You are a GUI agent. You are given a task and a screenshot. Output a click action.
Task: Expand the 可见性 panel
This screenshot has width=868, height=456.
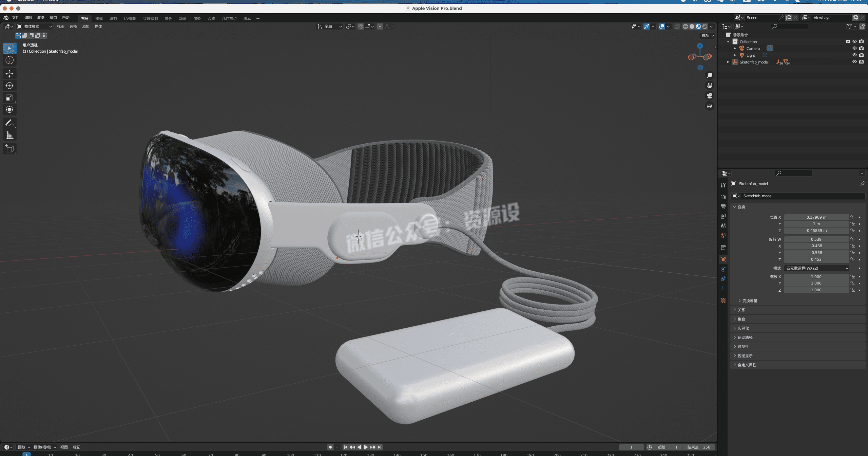point(735,347)
